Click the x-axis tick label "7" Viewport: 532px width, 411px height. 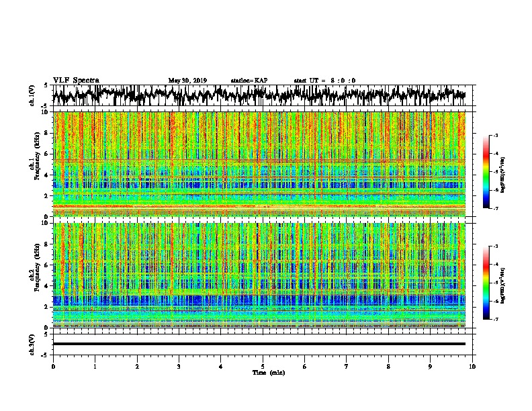point(347,367)
